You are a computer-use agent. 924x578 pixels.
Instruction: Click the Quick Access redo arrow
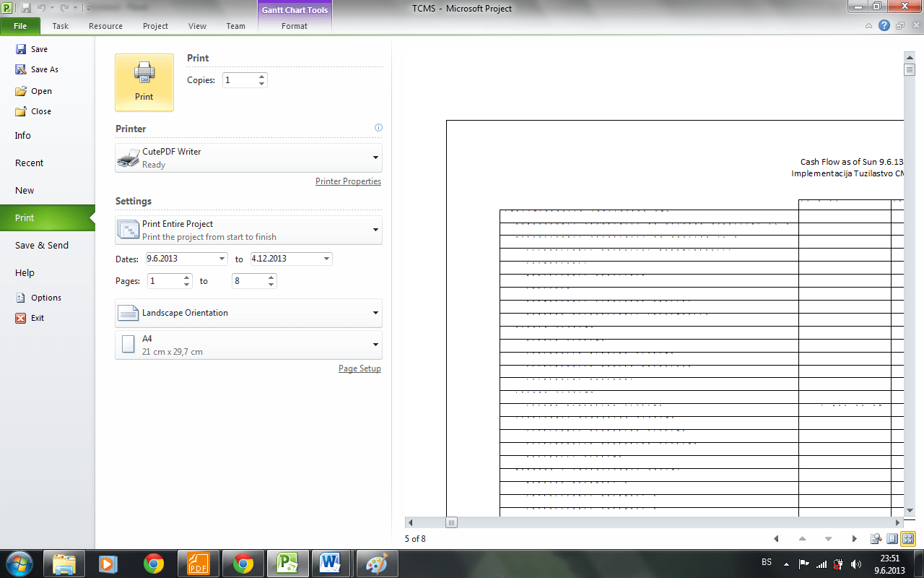point(65,8)
